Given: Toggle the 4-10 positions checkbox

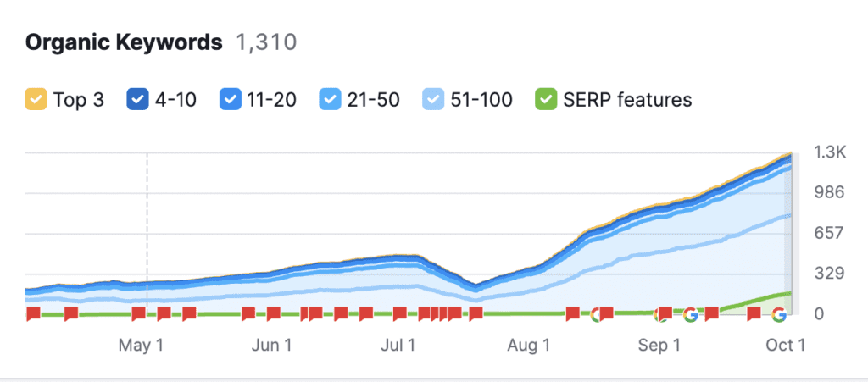Looking at the screenshot, I should point(137,100).
